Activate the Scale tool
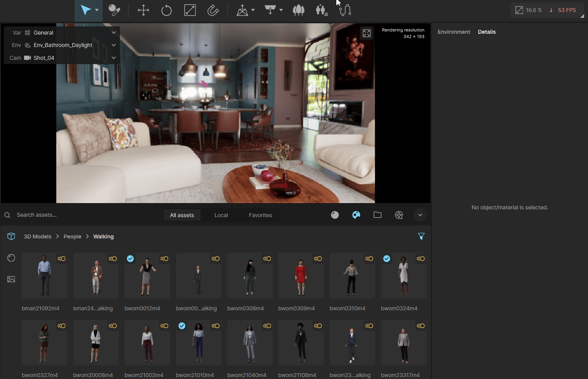This screenshot has height=379, width=588. (x=190, y=10)
